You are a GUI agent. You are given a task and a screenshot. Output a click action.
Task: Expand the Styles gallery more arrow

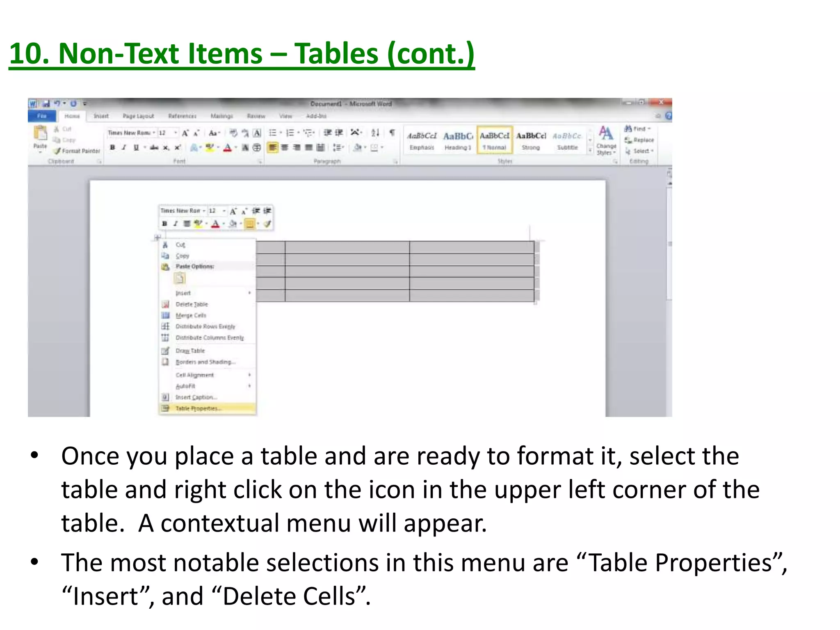(x=590, y=151)
